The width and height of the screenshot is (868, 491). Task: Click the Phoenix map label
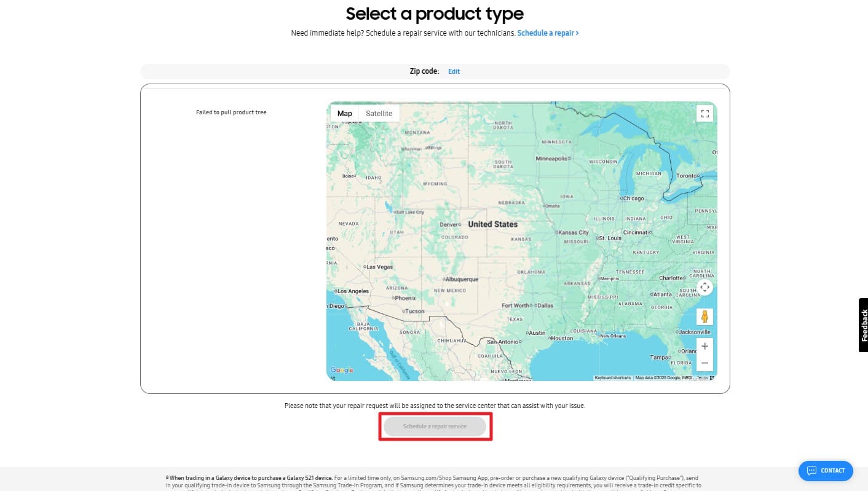coord(404,298)
